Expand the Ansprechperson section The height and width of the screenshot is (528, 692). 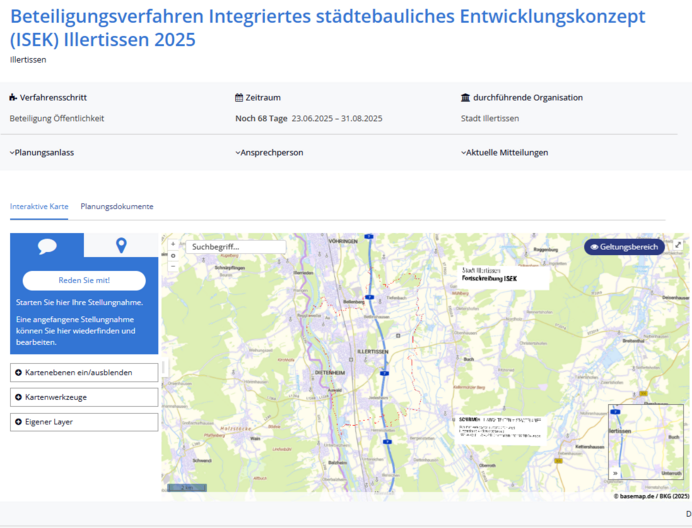coord(269,153)
